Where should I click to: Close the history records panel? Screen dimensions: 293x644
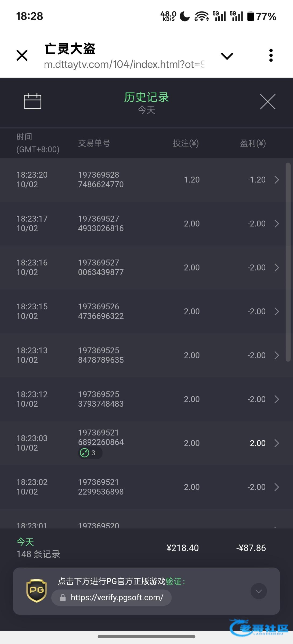pyautogui.click(x=267, y=102)
